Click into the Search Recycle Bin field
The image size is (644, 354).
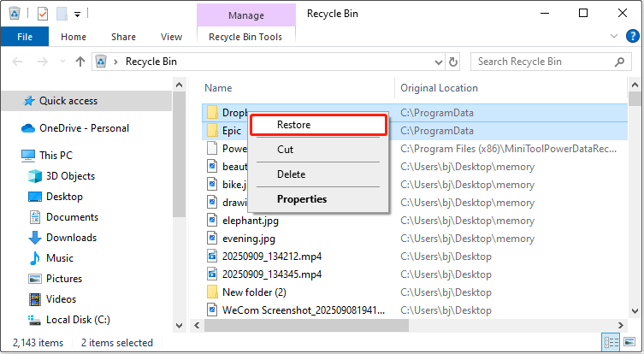tap(543, 61)
